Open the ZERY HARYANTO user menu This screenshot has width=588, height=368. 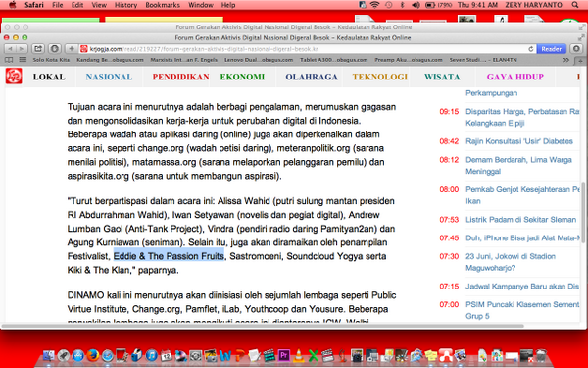click(x=533, y=5)
